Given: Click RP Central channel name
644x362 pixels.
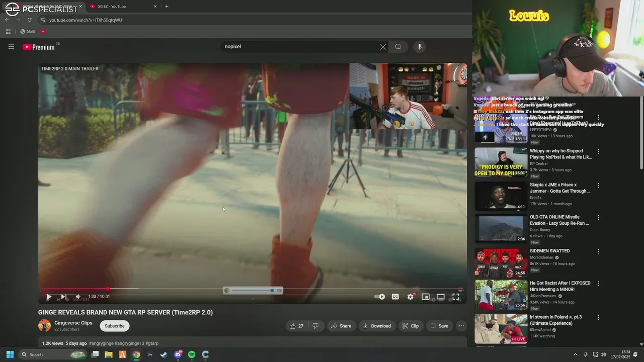Looking at the screenshot, I should pyautogui.click(x=538, y=163).
